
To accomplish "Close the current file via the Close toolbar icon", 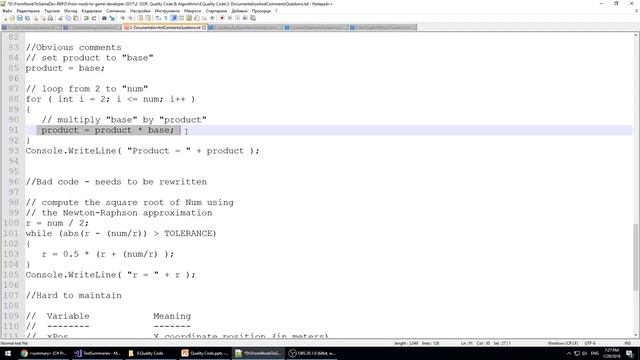I will [x=36, y=18].
